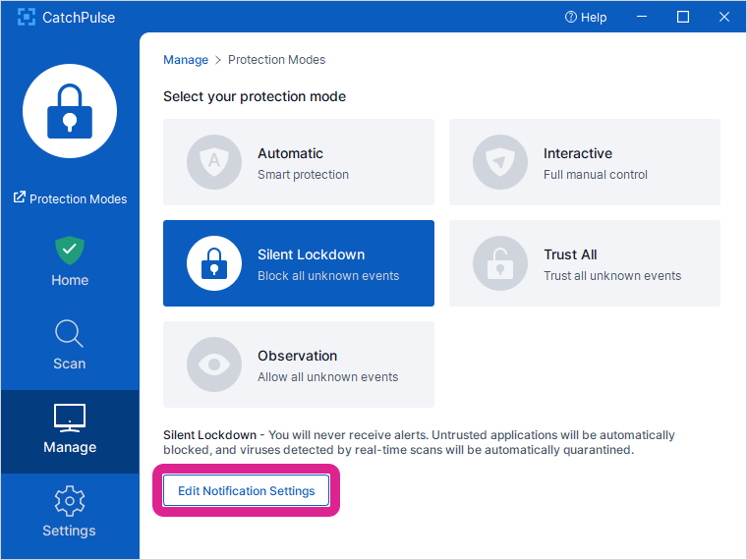Click the Scan magnifier icon
The height and width of the screenshot is (560, 747).
[x=70, y=334]
